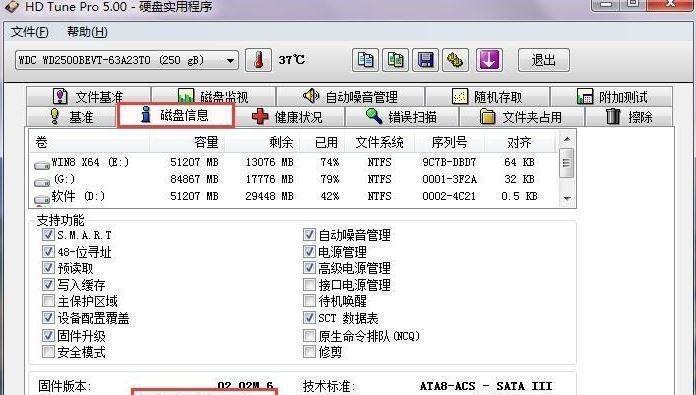Toggle the 主保护区域 checkbox

tap(48, 301)
